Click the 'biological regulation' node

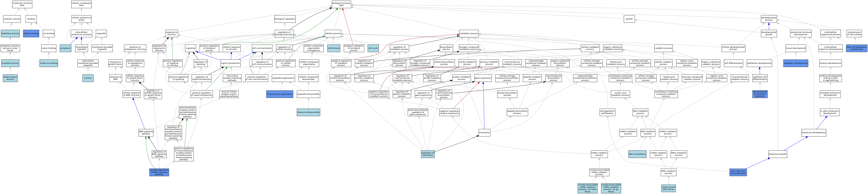click(x=285, y=19)
